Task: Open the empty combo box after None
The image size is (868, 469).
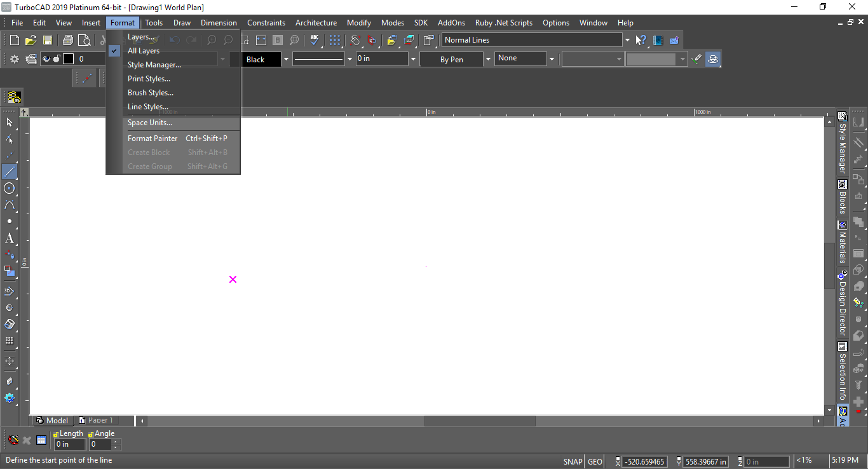Action: (x=592, y=59)
